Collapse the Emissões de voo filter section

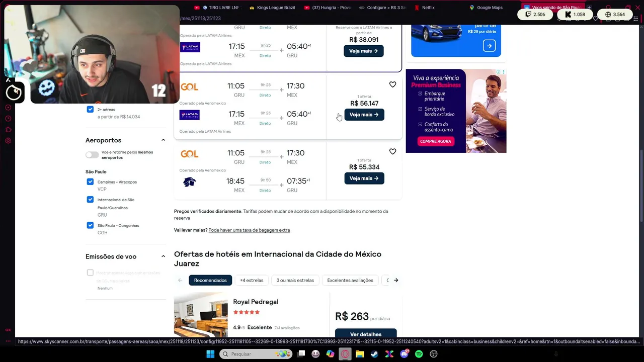point(163,256)
